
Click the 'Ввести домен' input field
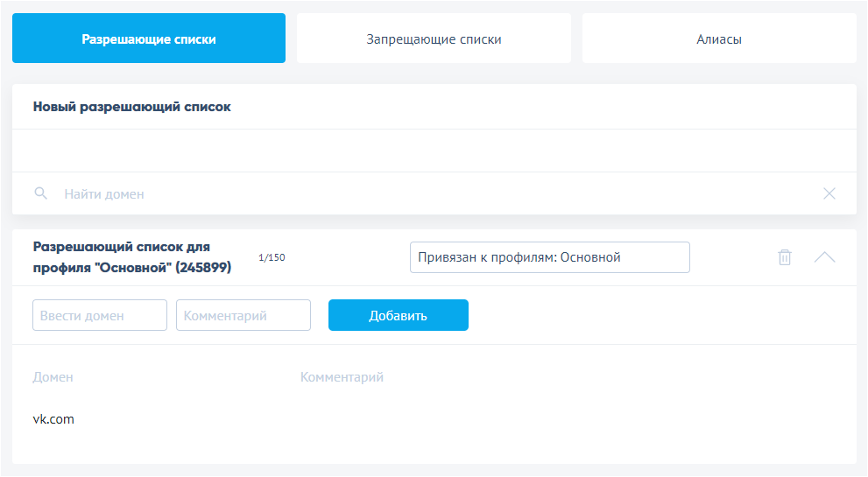pos(99,315)
